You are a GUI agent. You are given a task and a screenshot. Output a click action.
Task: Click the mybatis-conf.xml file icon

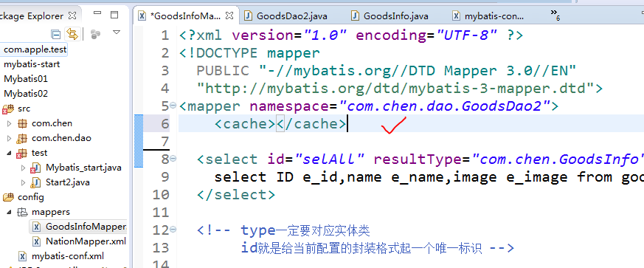pos(23,256)
